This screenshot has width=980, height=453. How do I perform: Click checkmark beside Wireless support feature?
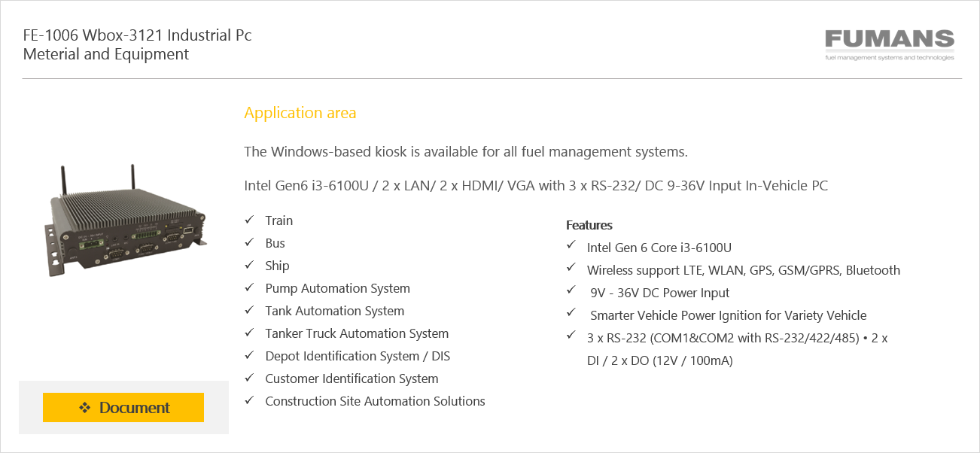click(x=571, y=270)
